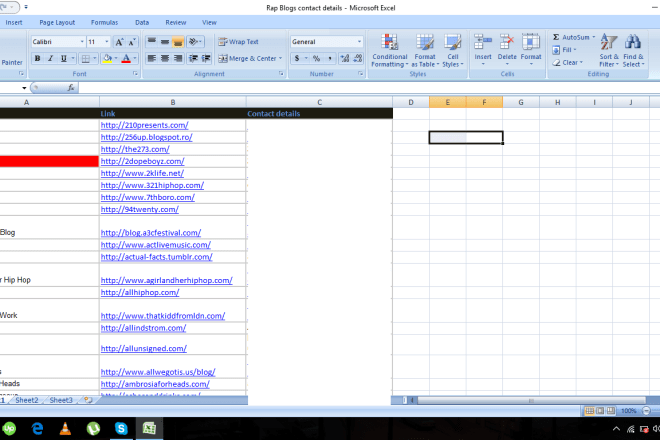This screenshot has width=660, height=440.
Task: Switch to Normal view in status bar
Action: tap(589, 411)
